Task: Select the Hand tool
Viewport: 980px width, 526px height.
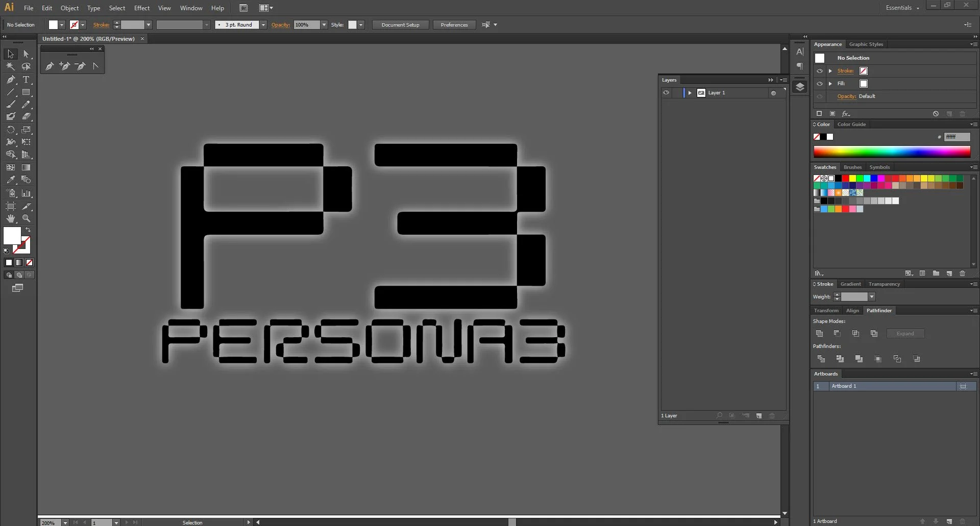Action: [x=11, y=218]
